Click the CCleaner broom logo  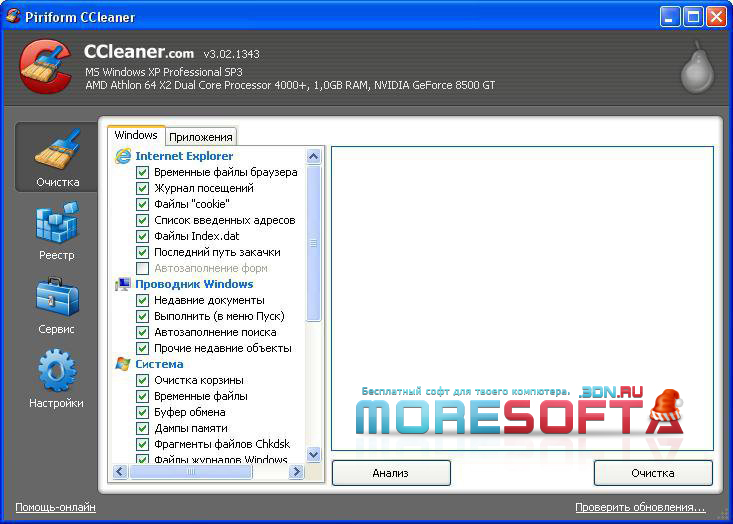pos(45,66)
